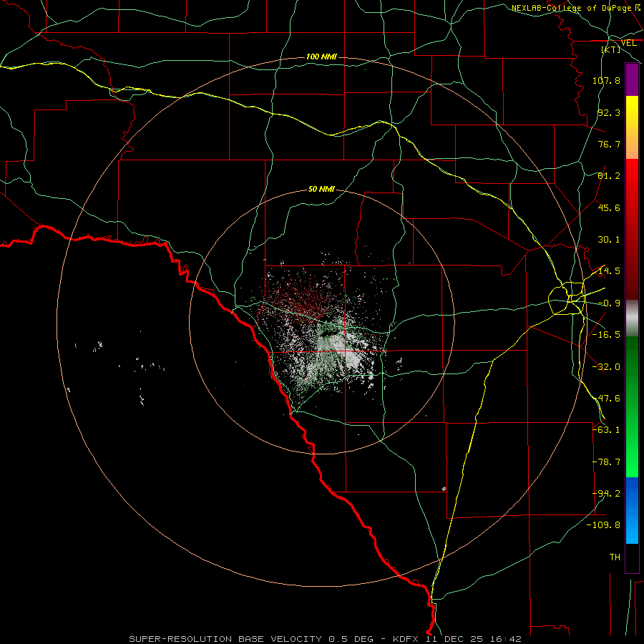
Task: Click the -78.7 velocity scale value
Action: tap(606, 462)
